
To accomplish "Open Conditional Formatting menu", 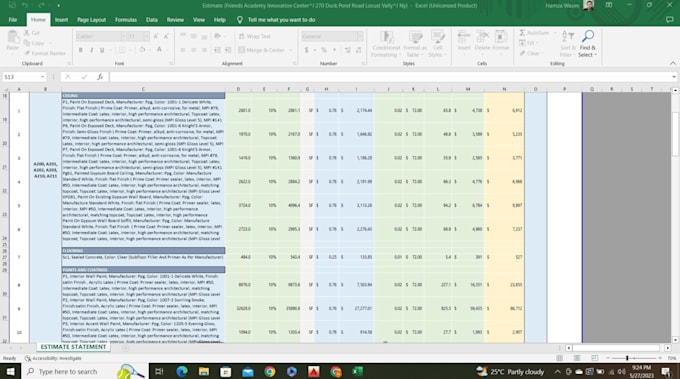I will coord(386,43).
